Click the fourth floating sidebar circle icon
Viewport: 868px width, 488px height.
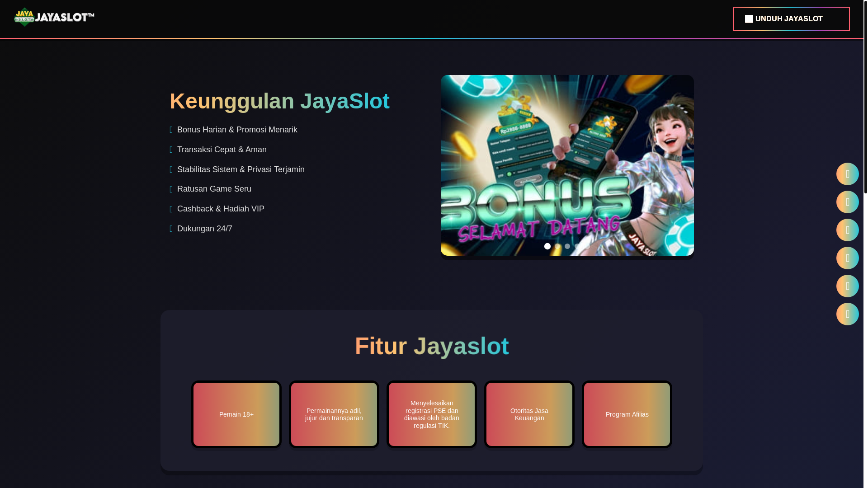coord(848,258)
